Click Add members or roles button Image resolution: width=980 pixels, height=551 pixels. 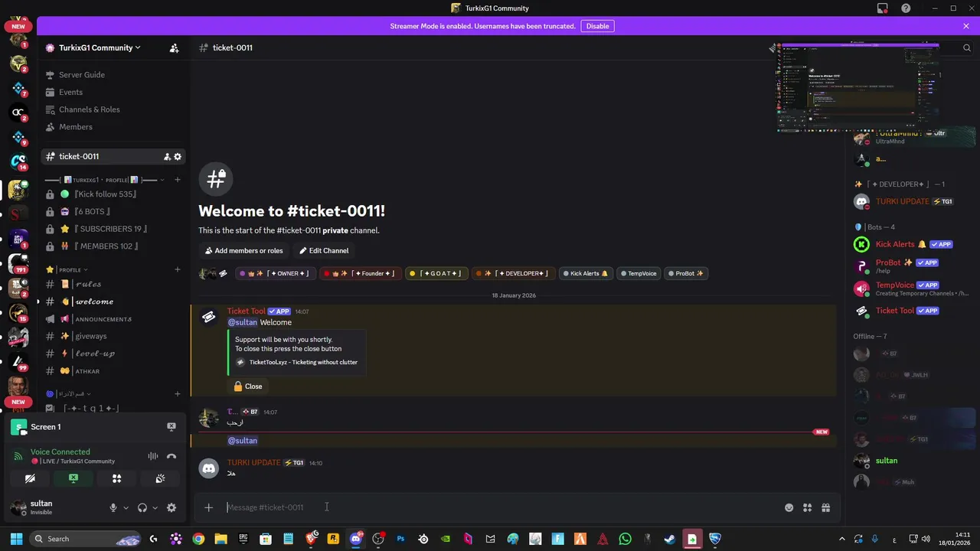(243, 250)
